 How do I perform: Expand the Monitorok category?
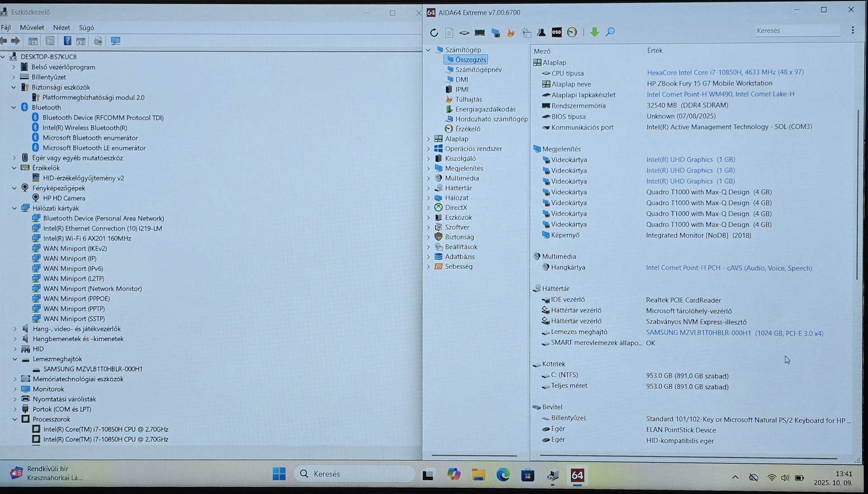coord(15,389)
